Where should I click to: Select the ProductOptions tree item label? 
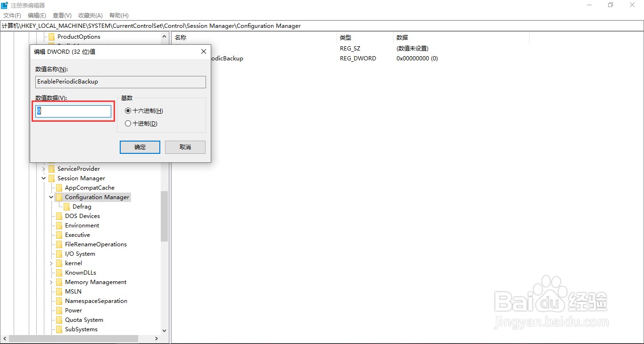pos(79,37)
